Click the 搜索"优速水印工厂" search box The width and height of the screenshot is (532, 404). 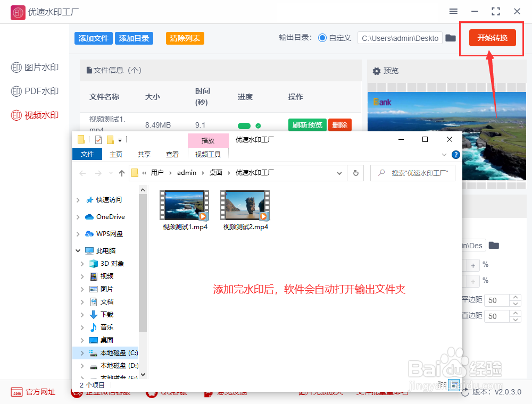tap(413, 173)
